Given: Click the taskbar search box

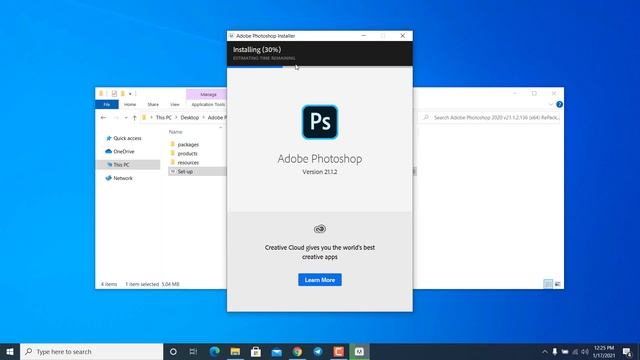Looking at the screenshot, I should pos(91,352).
